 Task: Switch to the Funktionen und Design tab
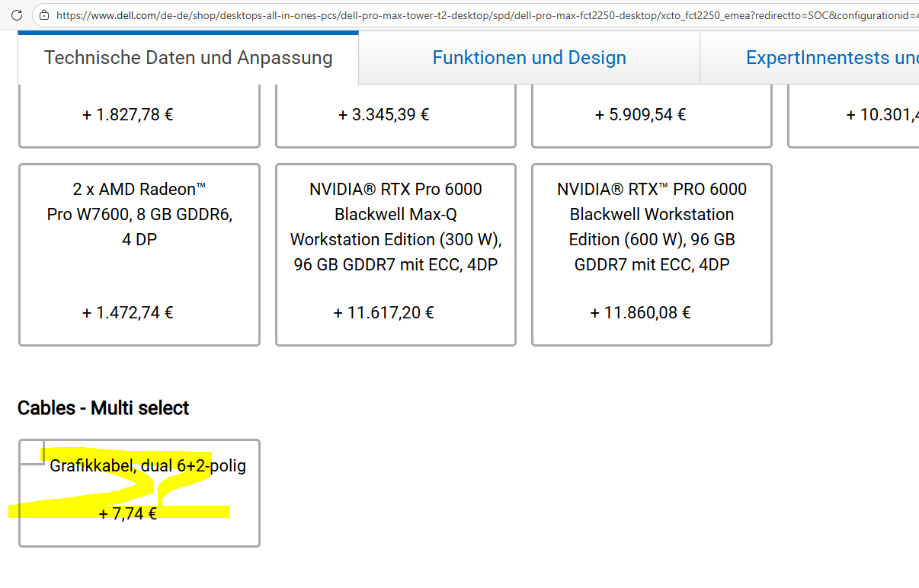click(529, 58)
